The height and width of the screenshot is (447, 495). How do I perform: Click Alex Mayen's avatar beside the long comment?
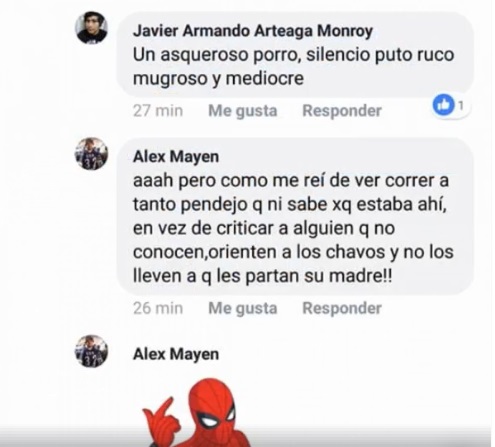tap(91, 154)
